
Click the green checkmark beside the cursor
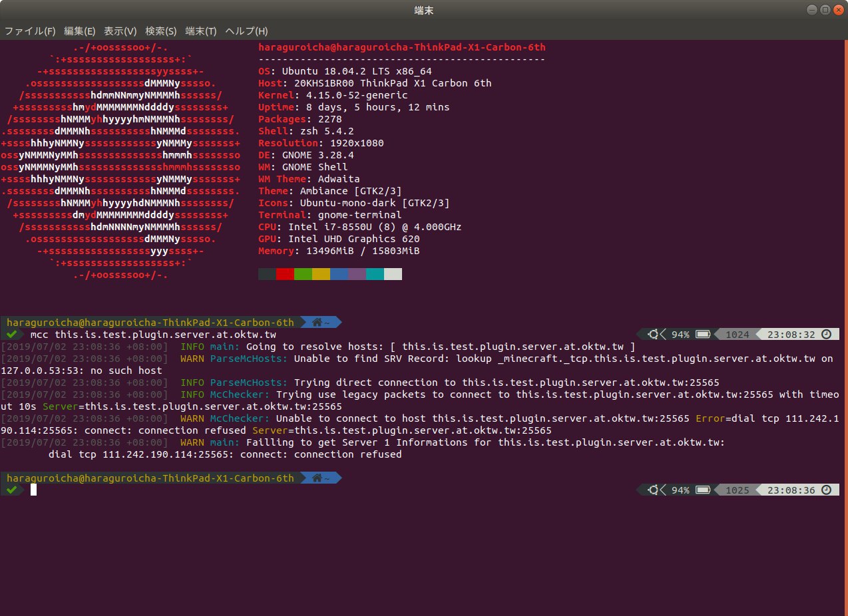[x=11, y=490]
